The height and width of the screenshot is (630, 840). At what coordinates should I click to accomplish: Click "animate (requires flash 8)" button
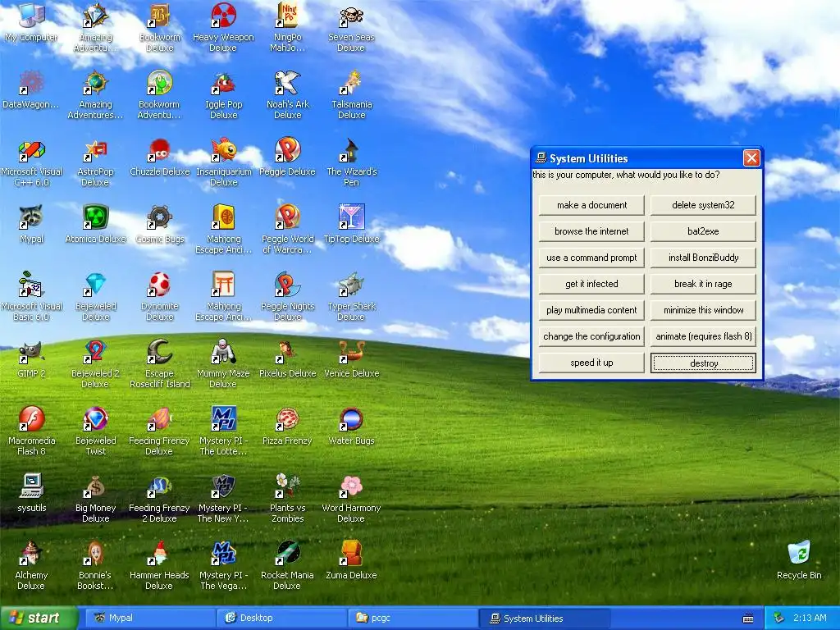click(703, 336)
